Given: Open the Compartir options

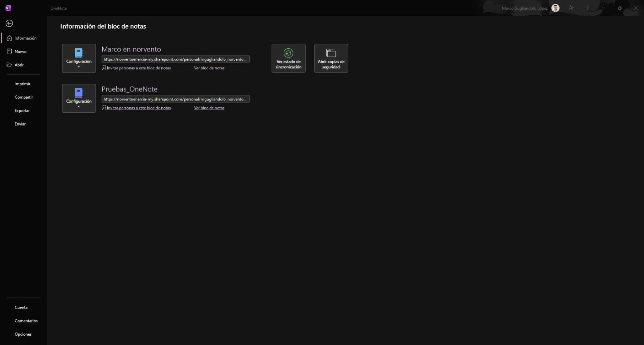Looking at the screenshot, I should pyautogui.click(x=23, y=97).
